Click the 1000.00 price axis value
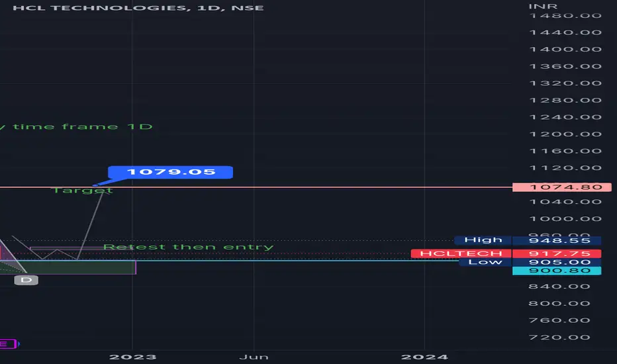 (x=566, y=219)
